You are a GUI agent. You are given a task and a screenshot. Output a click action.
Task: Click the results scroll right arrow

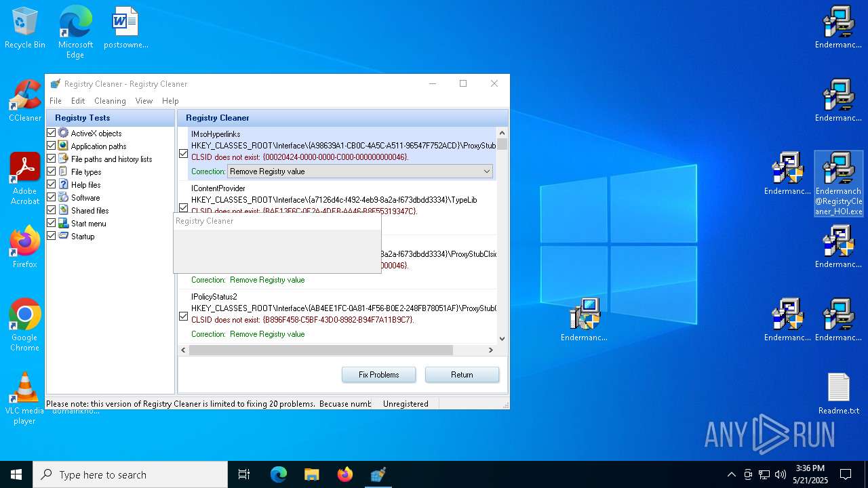[491, 350]
